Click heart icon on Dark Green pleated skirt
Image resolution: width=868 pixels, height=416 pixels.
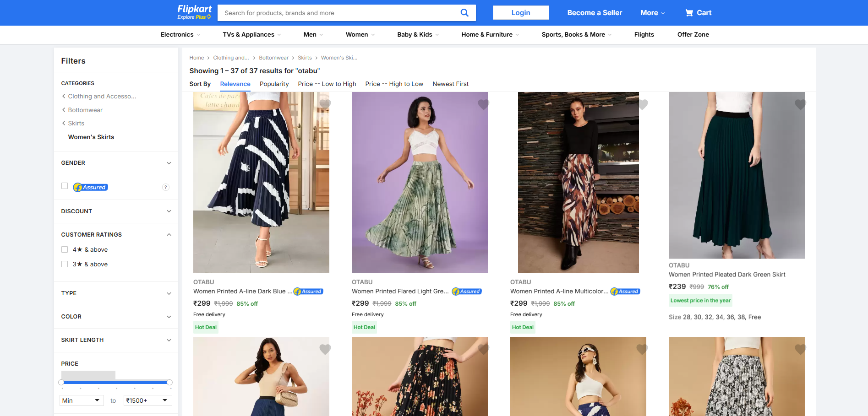point(800,104)
